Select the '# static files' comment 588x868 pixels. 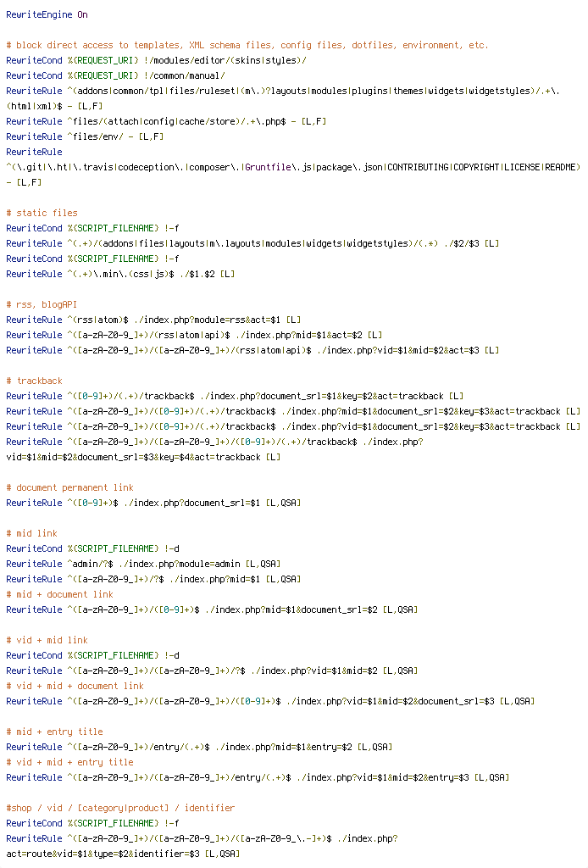point(42,213)
